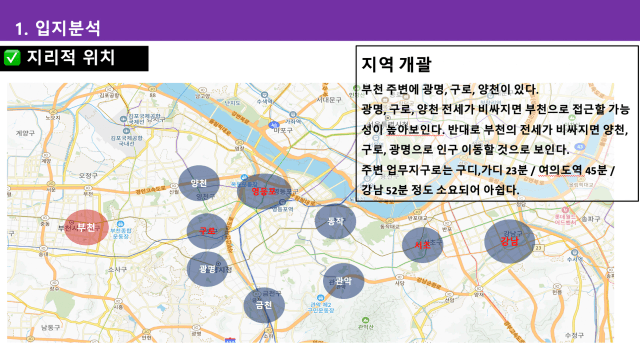Select the 양천 circle marker on map
This screenshot has width=640, height=362.
click(199, 183)
